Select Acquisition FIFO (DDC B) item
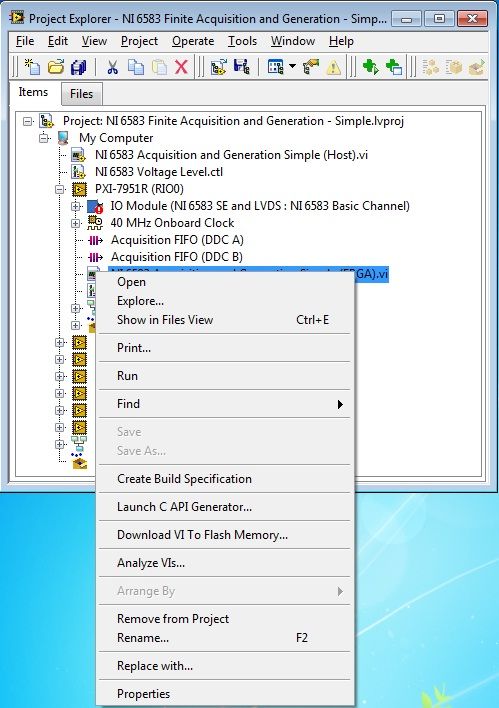 (x=177, y=257)
